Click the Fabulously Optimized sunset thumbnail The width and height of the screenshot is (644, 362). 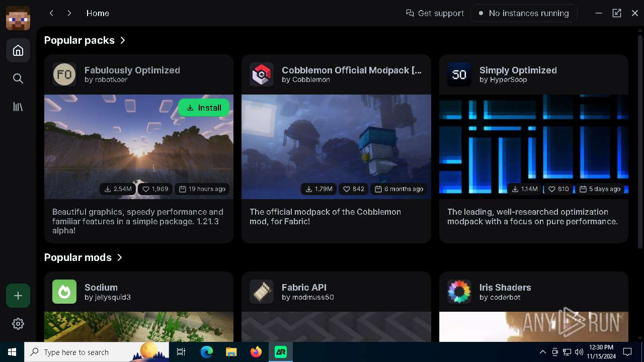139,147
